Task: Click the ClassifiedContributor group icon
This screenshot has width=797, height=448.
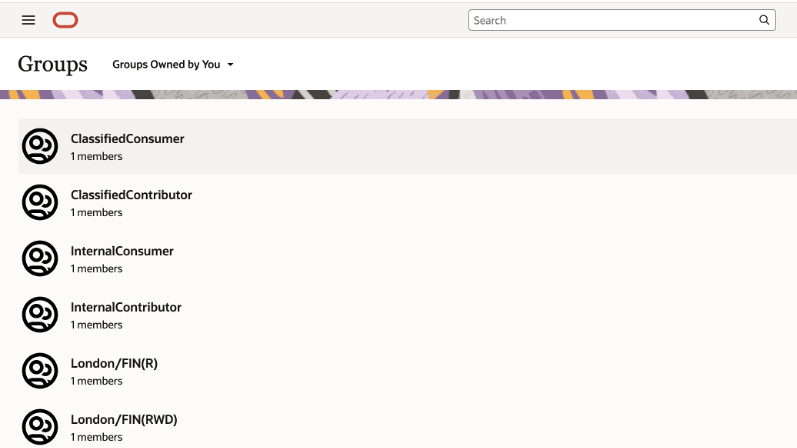Action: tap(40, 202)
